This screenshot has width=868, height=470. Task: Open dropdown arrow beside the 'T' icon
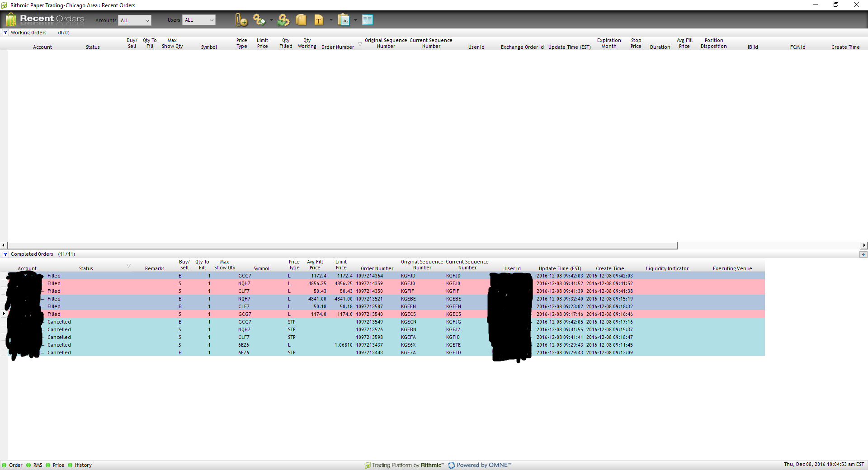(x=331, y=20)
